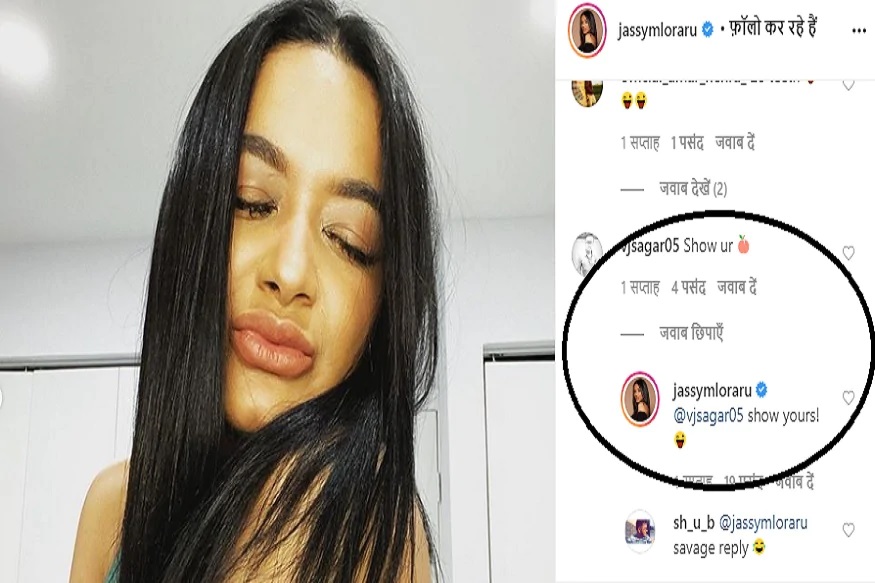Collapse replies via 'जवाब छिपाएँ'
Screen dimensions: 875x583
pyautogui.click(x=691, y=334)
